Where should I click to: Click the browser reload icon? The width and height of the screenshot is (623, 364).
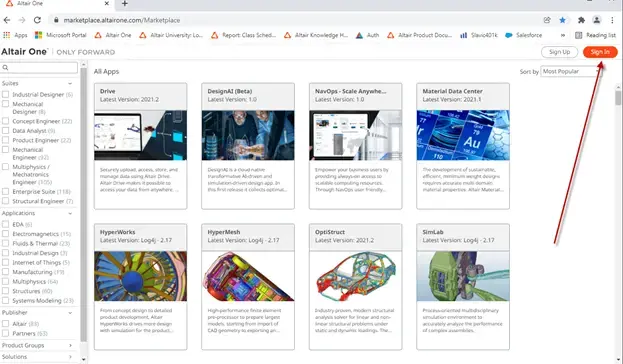click(37, 20)
